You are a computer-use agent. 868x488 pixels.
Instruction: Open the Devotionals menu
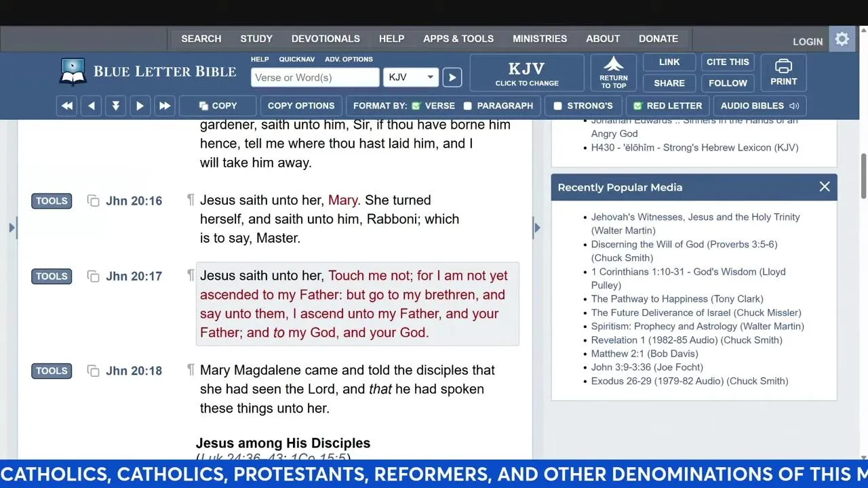pyautogui.click(x=325, y=39)
